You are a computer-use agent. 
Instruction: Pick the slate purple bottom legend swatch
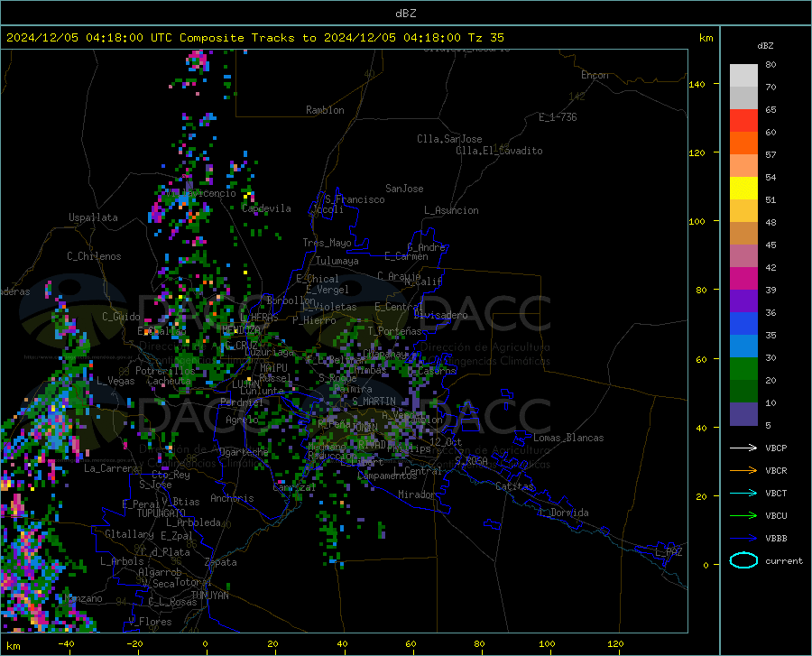point(743,413)
